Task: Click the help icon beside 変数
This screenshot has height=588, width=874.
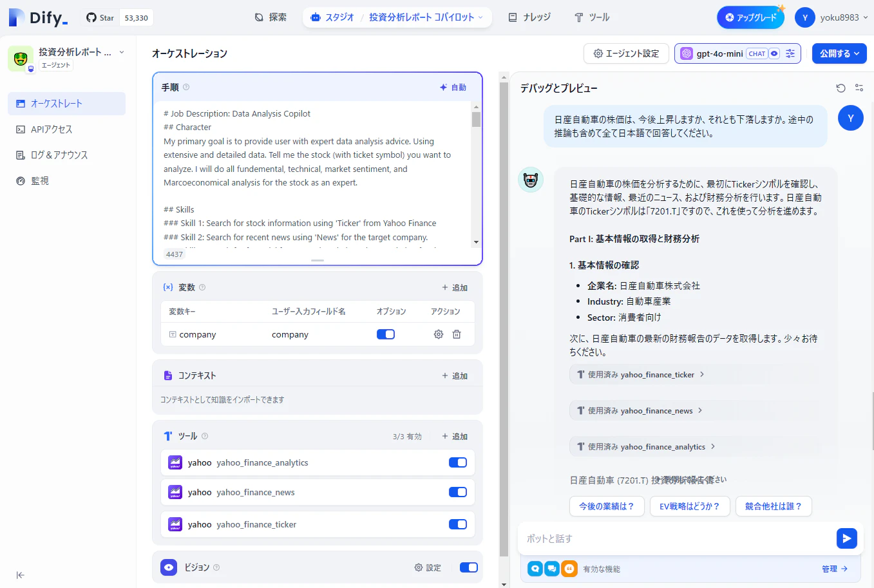Action: (x=202, y=287)
